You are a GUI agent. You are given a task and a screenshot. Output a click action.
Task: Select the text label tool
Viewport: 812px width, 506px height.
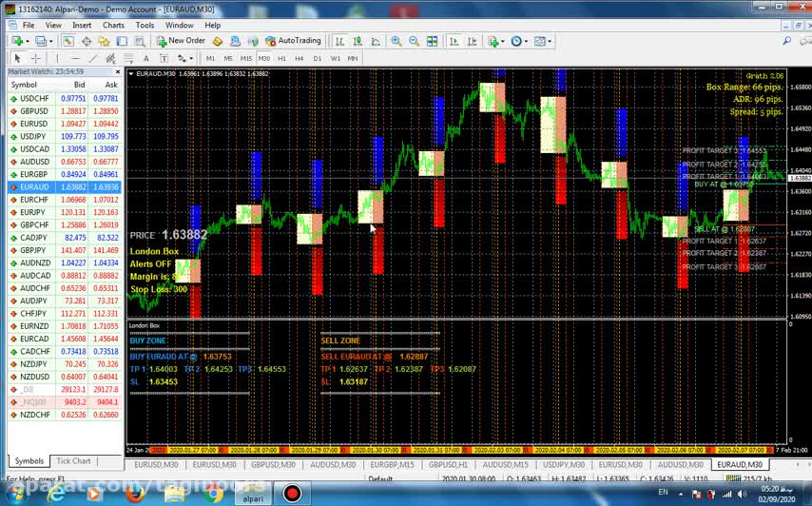coord(164,58)
